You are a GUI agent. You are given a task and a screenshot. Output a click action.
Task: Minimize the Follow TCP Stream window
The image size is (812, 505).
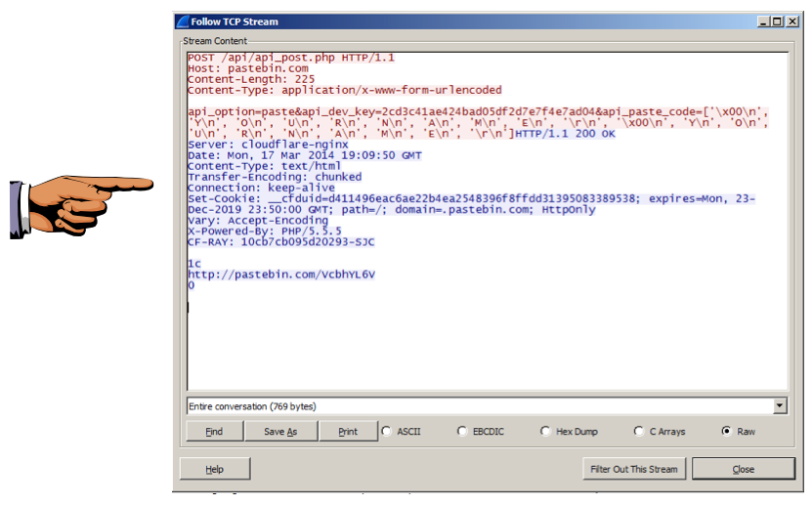(763, 21)
